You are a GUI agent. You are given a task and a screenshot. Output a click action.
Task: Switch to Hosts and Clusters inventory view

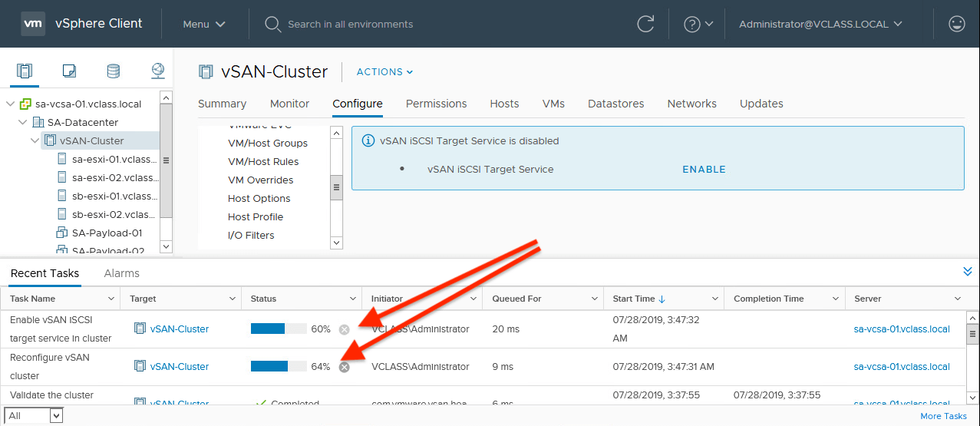pyautogui.click(x=25, y=71)
